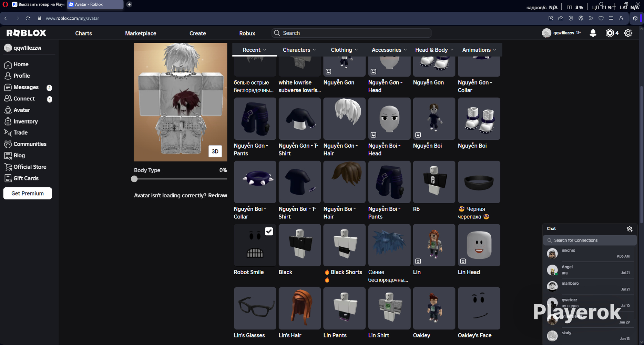Expand the Animations dropdown
The width and height of the screenshot is (644, 345).
click(479, 50)
